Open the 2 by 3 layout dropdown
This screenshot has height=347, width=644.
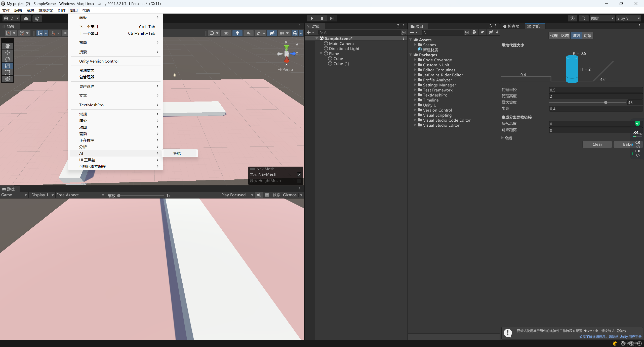click(x=628, y=18)
